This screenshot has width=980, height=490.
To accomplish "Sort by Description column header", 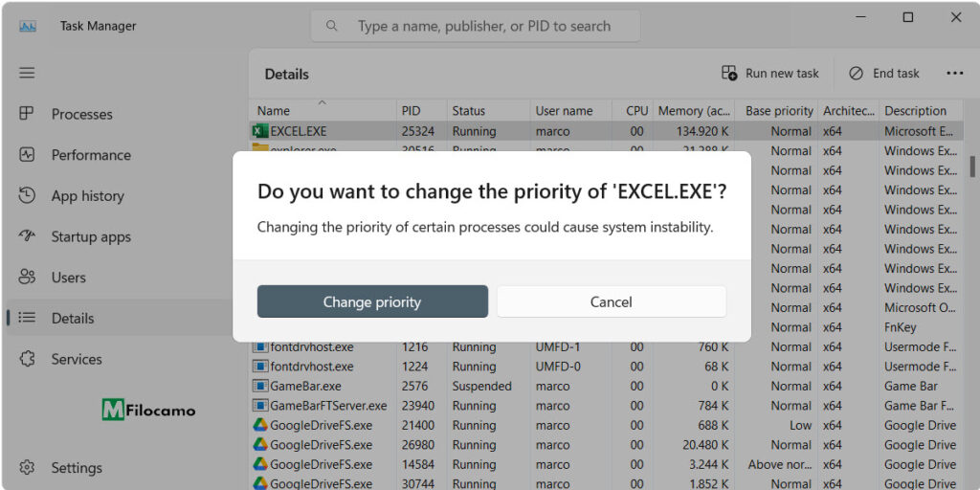I will point(922,111).
